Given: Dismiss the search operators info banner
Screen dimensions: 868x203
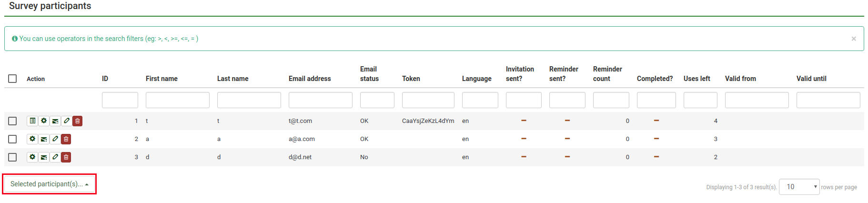Looking at the screenshot, I should point(854,39).
